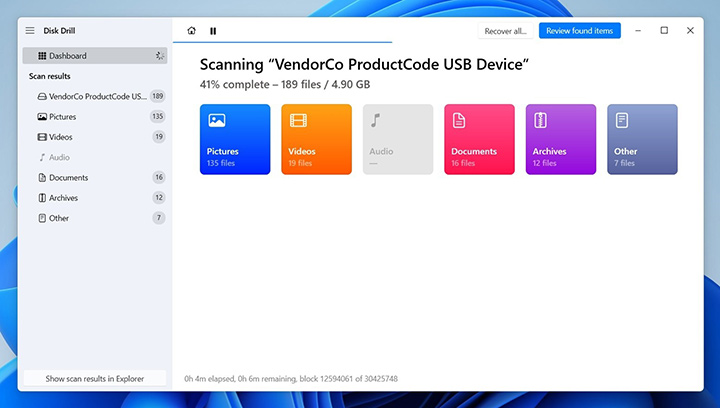The height and width of the screenshot is (408, 720).
Task: Click the Dashboard grid icon
Action: click(x=42, y=56)
